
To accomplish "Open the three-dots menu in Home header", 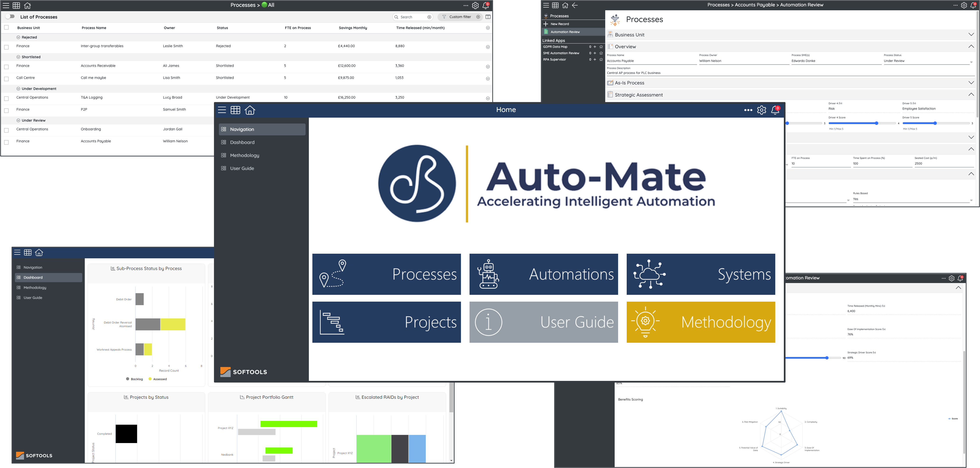I will pyautogui.click(x=748, y=110).
